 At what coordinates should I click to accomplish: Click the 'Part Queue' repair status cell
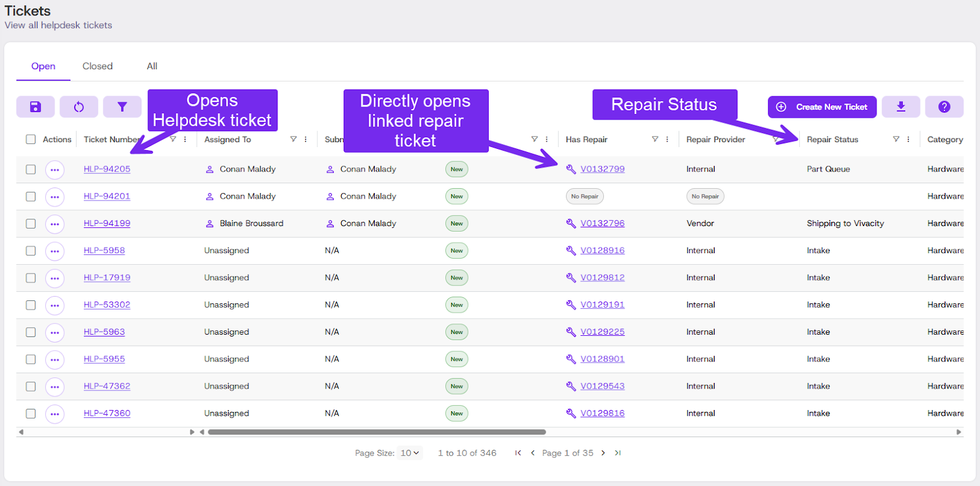click(828, 169)
